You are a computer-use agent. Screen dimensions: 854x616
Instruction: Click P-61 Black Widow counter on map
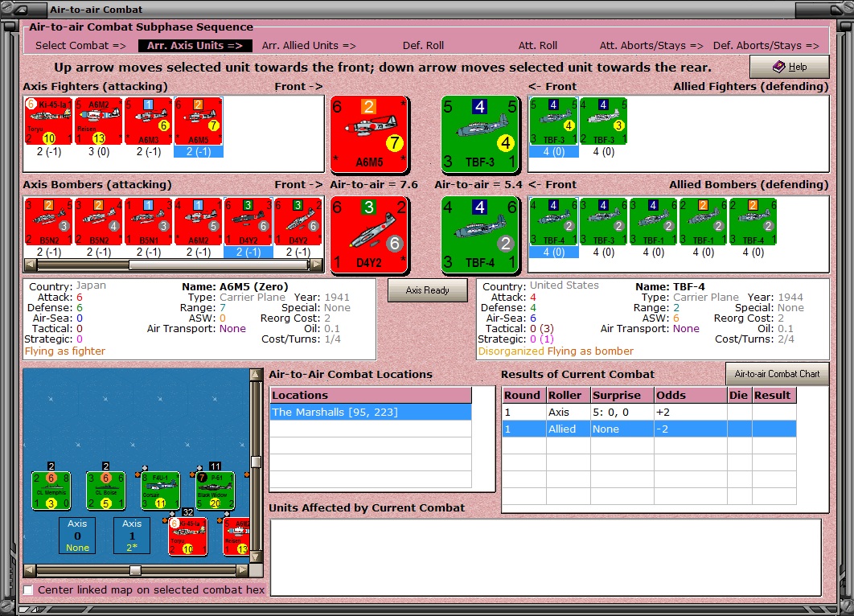(x=216, y=491)
